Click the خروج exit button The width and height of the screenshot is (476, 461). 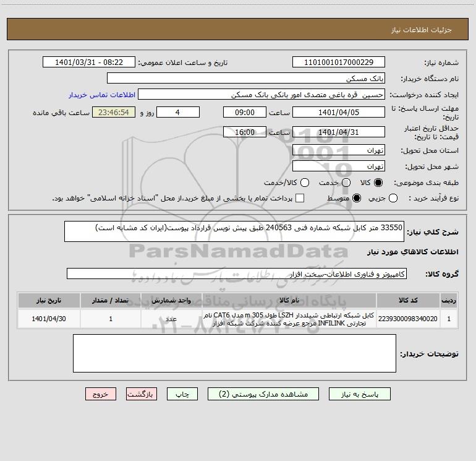tap(101, 394)
